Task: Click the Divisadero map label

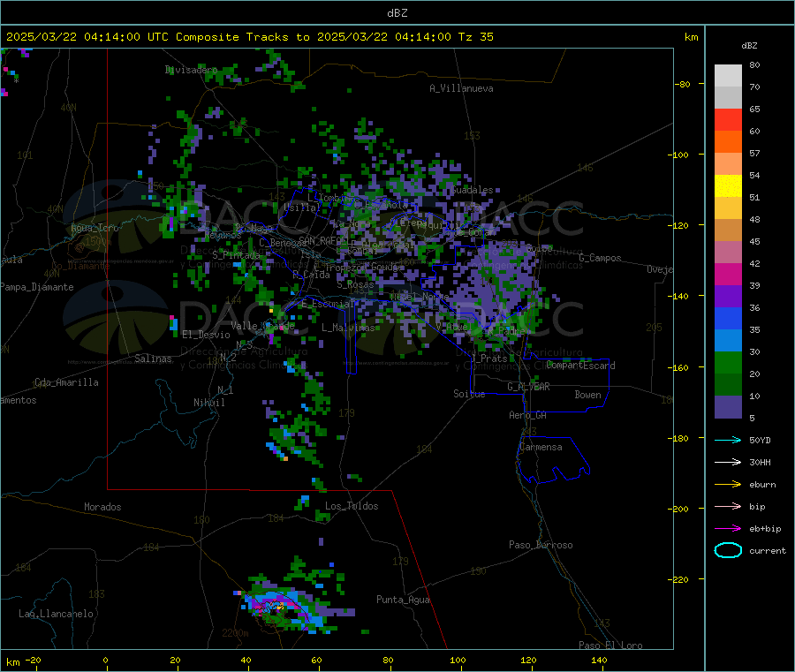Action: [191, 70]
